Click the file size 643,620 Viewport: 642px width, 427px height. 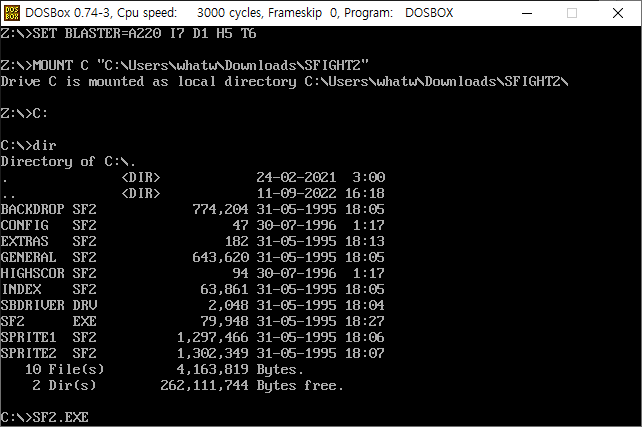[x=220, y=258]
